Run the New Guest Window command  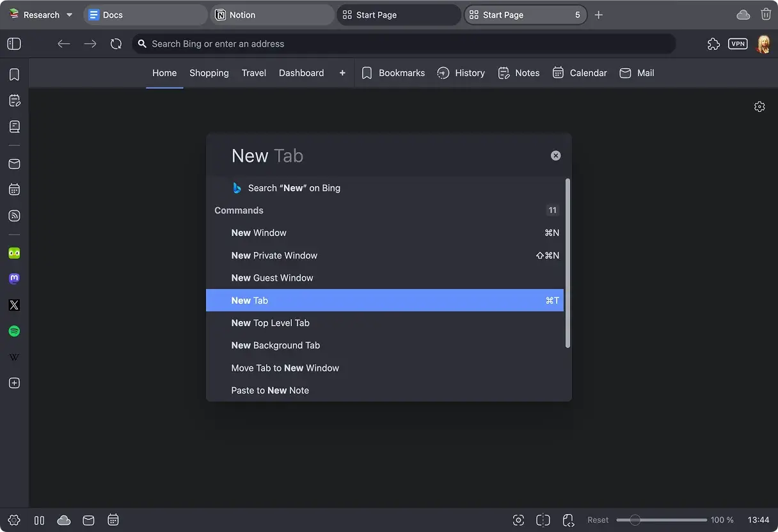[272, 278]
